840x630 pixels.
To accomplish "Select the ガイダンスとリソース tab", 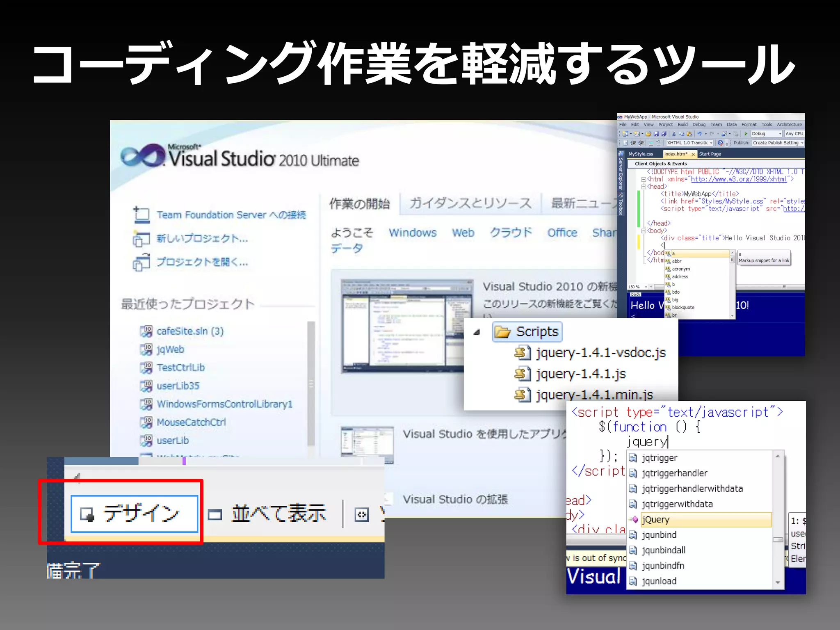I will click(x=470, y=203).
